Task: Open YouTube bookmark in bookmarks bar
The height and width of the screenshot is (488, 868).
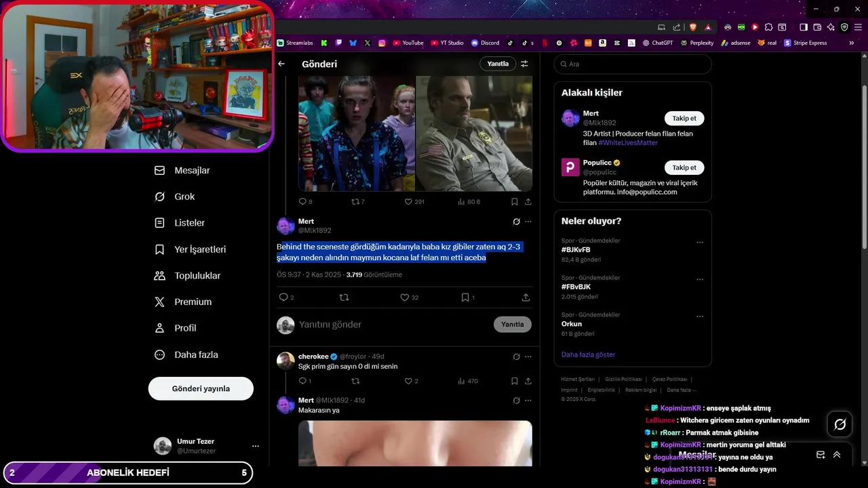Action: click(408, 43)
